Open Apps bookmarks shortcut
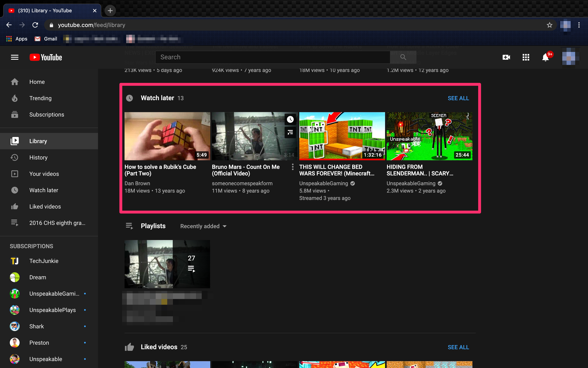The height and width of the screenshot is (368, 588). click(x=17, y=39)
